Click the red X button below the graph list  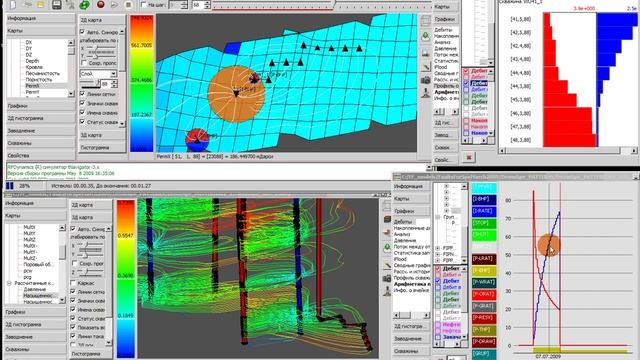tap(469, 157)
